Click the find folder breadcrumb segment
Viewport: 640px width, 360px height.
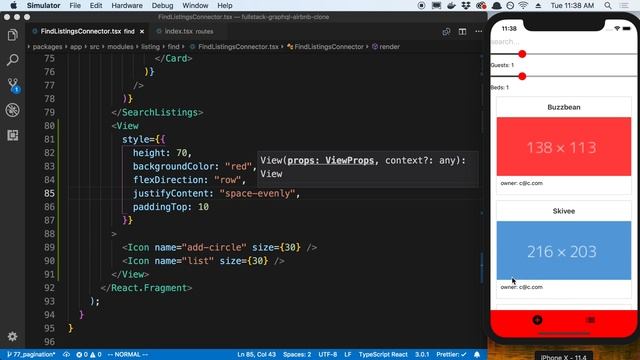(x=173, y=47)
